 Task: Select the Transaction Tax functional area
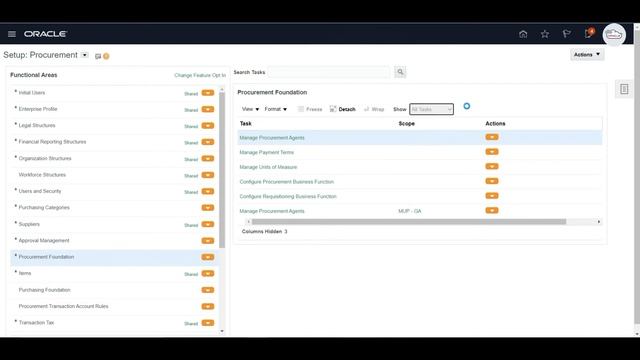pyautogui.click(x=36, y=323)
